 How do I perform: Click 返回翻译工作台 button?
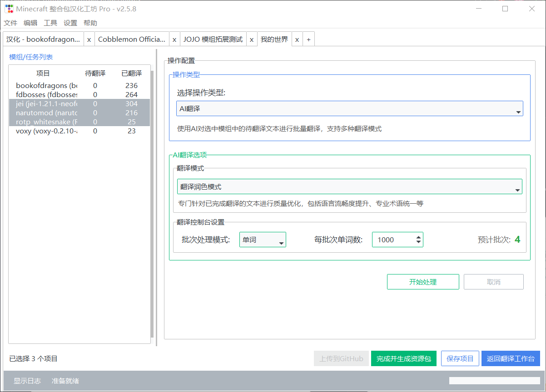pos(511,358)
